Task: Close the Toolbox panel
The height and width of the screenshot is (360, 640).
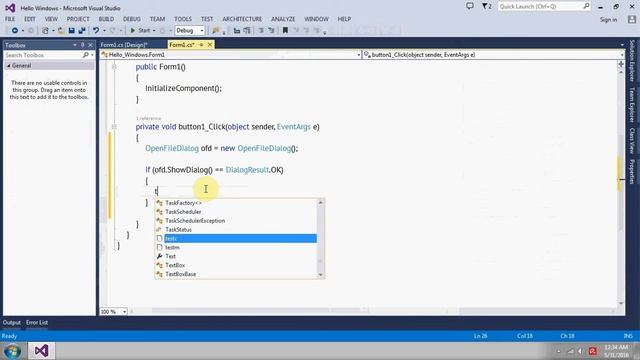Action: coord(91,45)
